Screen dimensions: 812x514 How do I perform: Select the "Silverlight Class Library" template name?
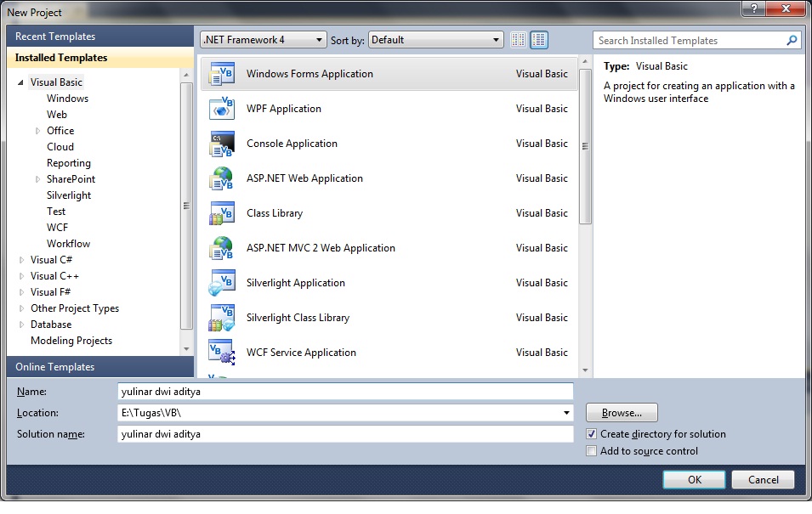pos(298,318)
